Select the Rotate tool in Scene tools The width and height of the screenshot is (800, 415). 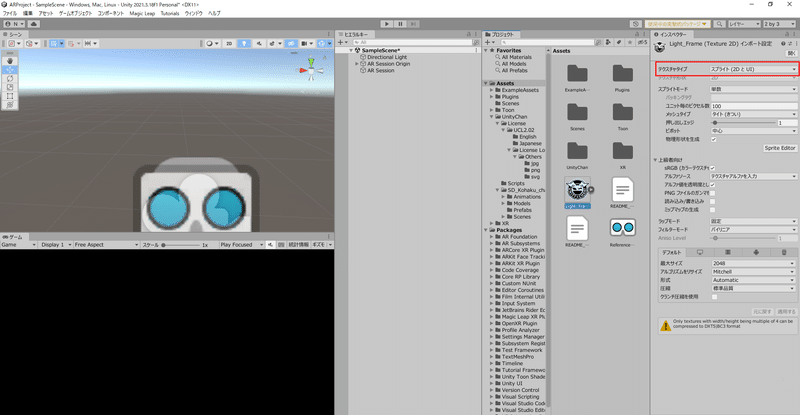(10, 78)
